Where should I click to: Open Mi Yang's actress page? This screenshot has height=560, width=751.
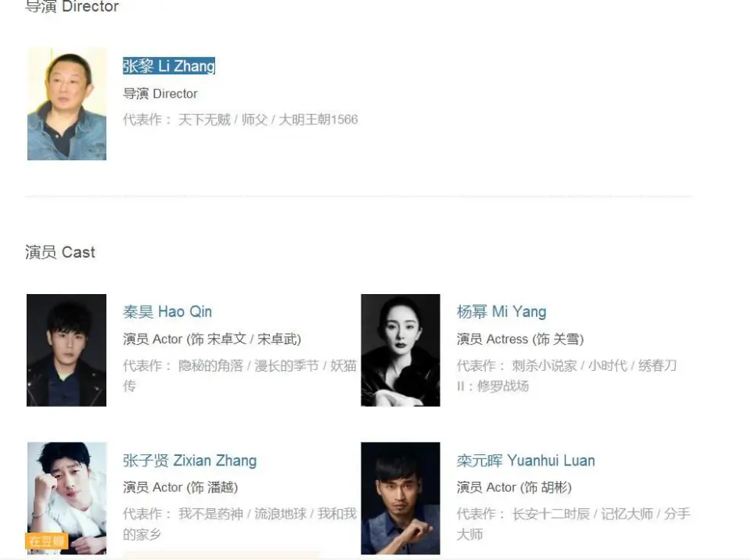(x=501, y=312)
